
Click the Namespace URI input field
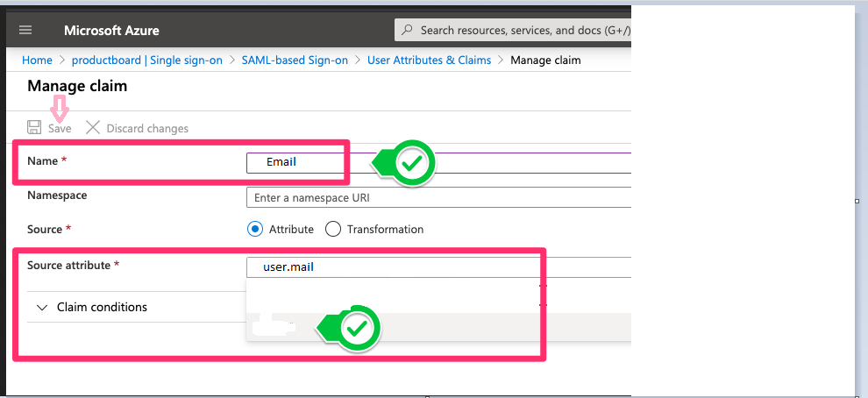pyautogui.click(x=439, y=197)
